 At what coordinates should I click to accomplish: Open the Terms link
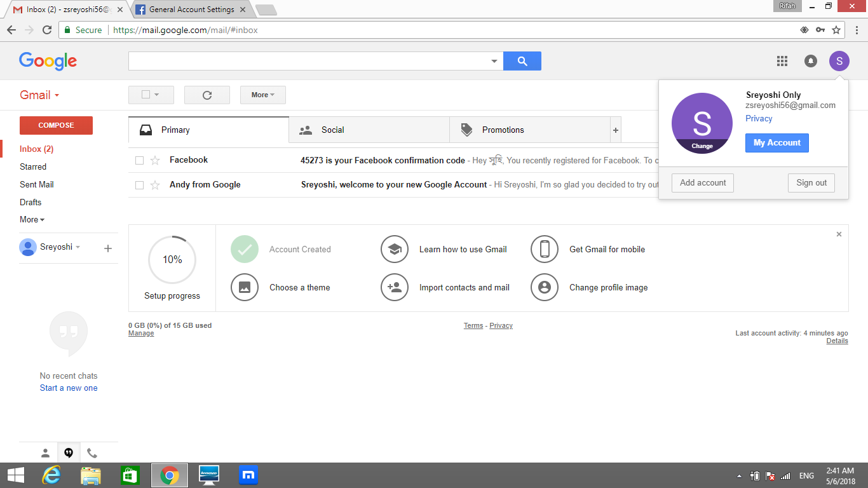473,325
